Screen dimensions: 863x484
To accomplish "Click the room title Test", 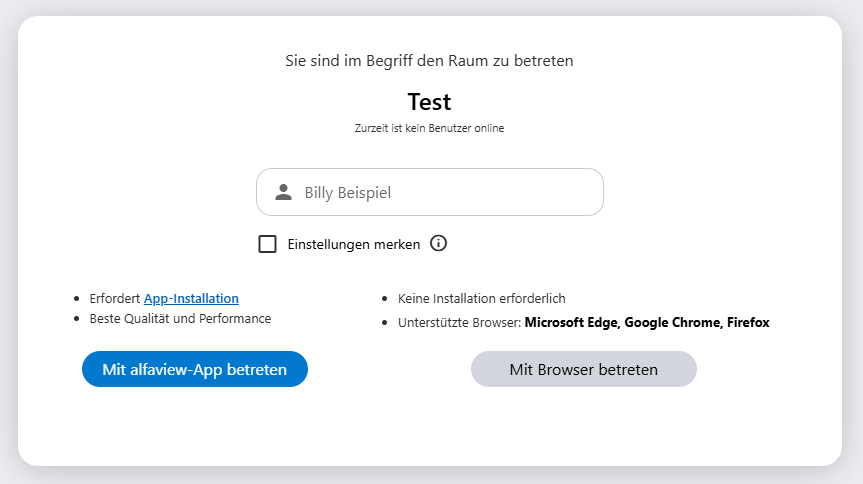I will tap(429, 102).
